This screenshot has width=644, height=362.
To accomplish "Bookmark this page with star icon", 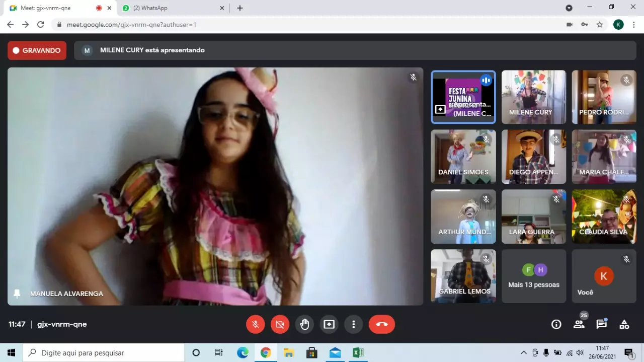I will click(x=599, y=24).
